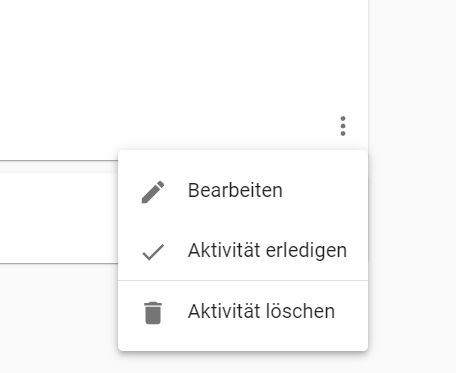
Task: Edit the activity using the pencil icon
Action: pos(153,192)
